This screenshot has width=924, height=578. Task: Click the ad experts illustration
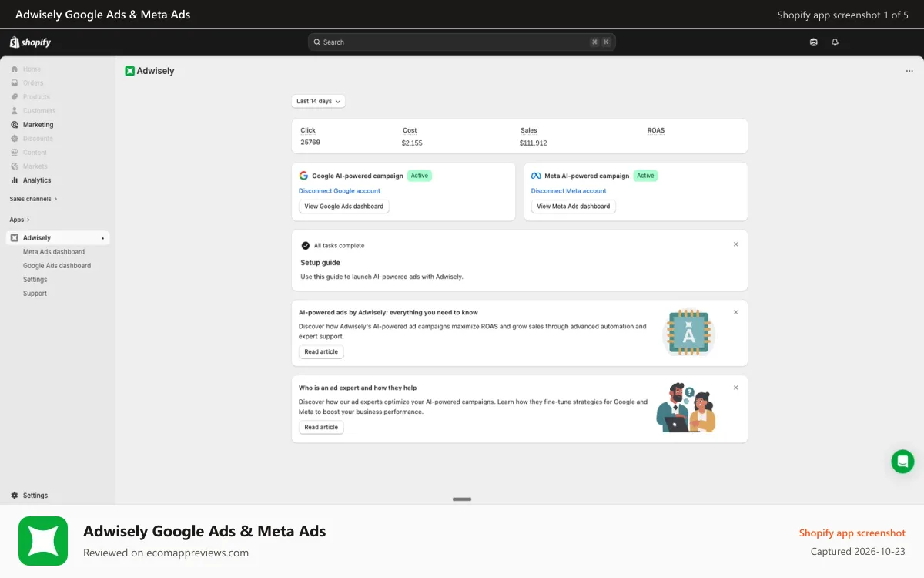point(686,408)
